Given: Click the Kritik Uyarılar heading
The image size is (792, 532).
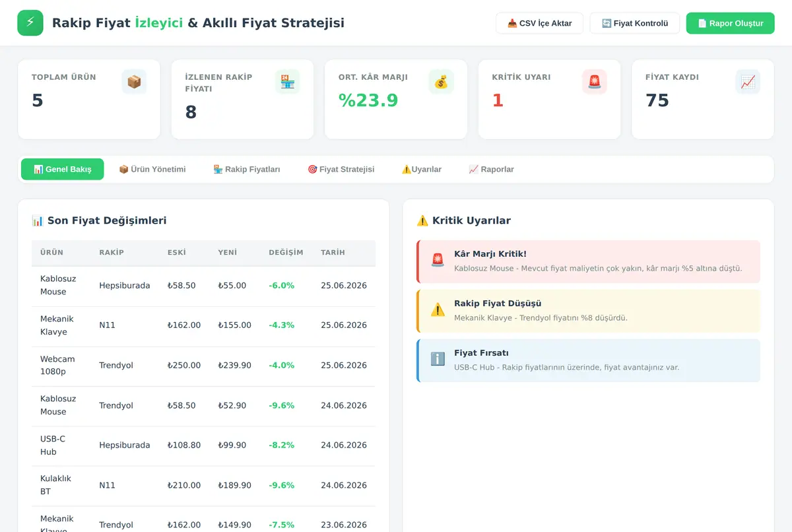Looking at the screenshot, I should click(x=464, y=220).
